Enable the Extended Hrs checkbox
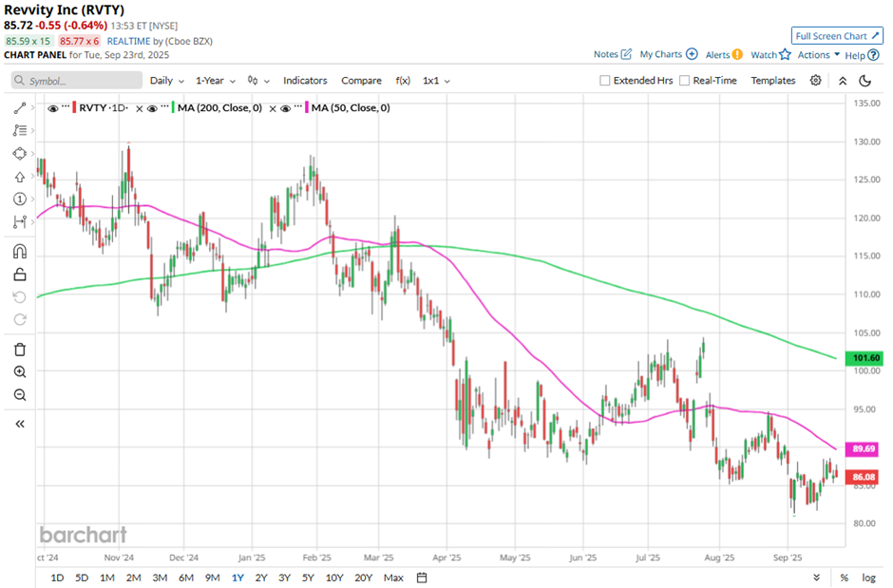Viewport: 893px width, 588px height. [x=605, y=81]
